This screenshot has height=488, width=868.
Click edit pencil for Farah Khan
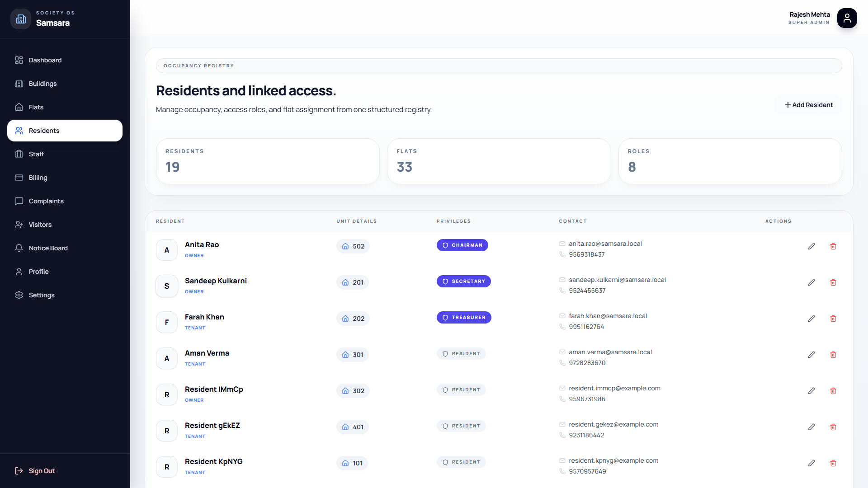811,319
